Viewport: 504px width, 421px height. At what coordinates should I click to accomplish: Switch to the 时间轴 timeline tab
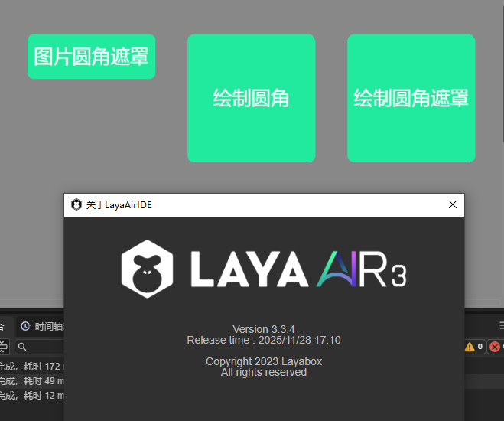coord(47,327)
